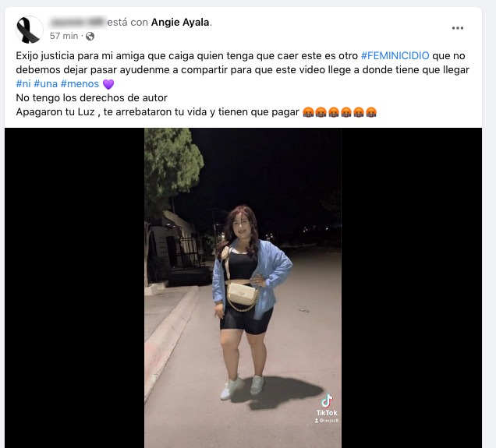Open the three-dot post options menu
This screenshot has width=496, height=448.
pos(458,28)
